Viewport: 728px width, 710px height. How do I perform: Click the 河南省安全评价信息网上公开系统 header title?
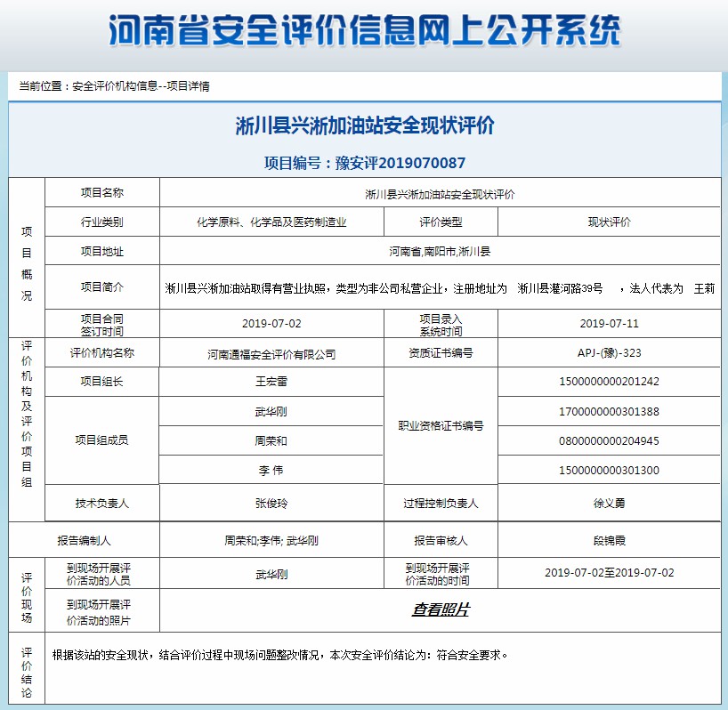[x=365, y=30]
